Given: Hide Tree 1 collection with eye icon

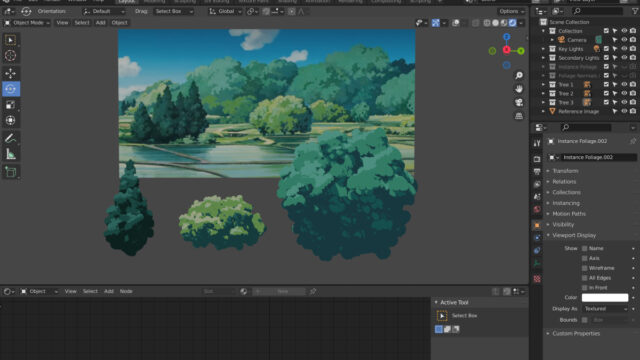Looking at the screenshot, I should click(x=624, y=84).
